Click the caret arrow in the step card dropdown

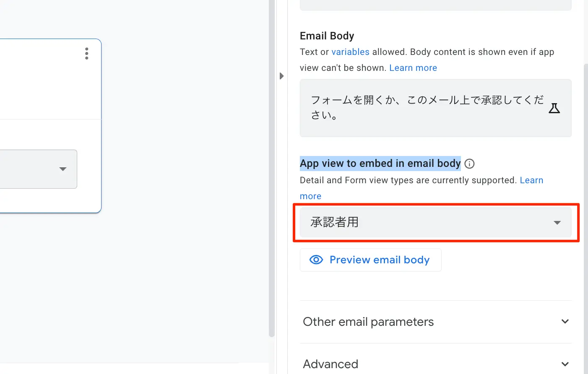63,169
